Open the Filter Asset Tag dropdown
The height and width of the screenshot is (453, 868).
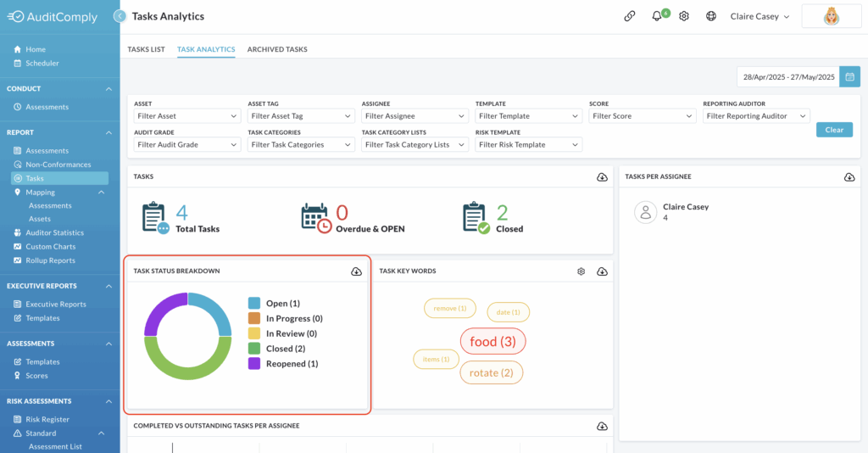301,115
